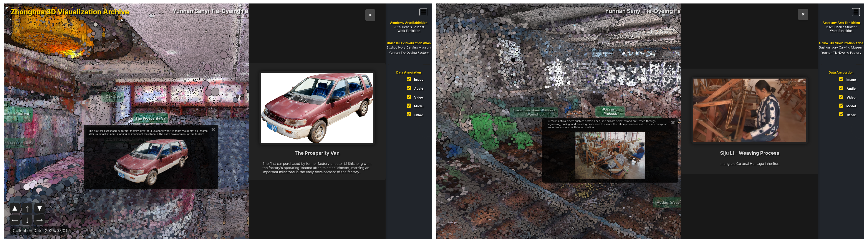Dismiss the Weaving Process popup in the 3D scene
Viewport: 868px width, 243px height.
(x=673, y=122)
